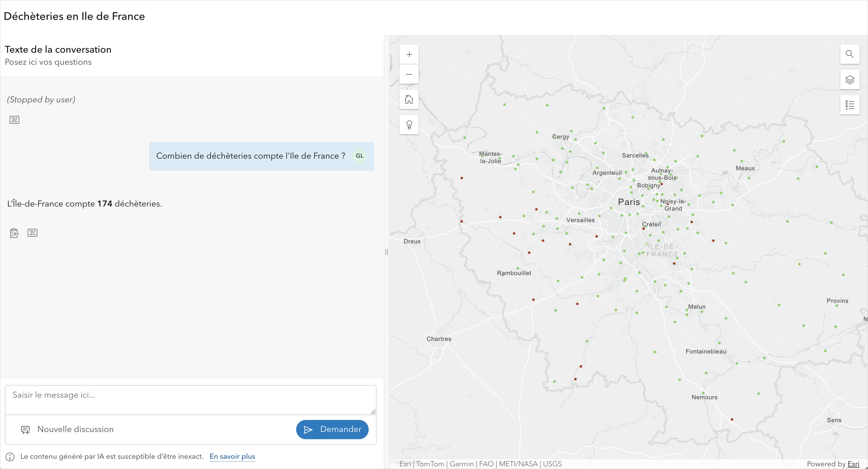Open details icon next to copy icon
The image size is (868, 469).
click(x=32, y=232)
